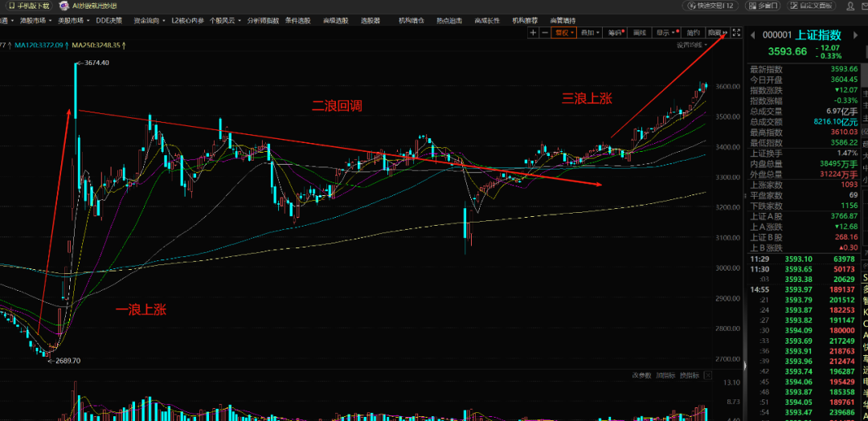The width and height of the screenshot is (868, 421).
Task: Open AI assistant icon in title bar
Action: point(65,6)
